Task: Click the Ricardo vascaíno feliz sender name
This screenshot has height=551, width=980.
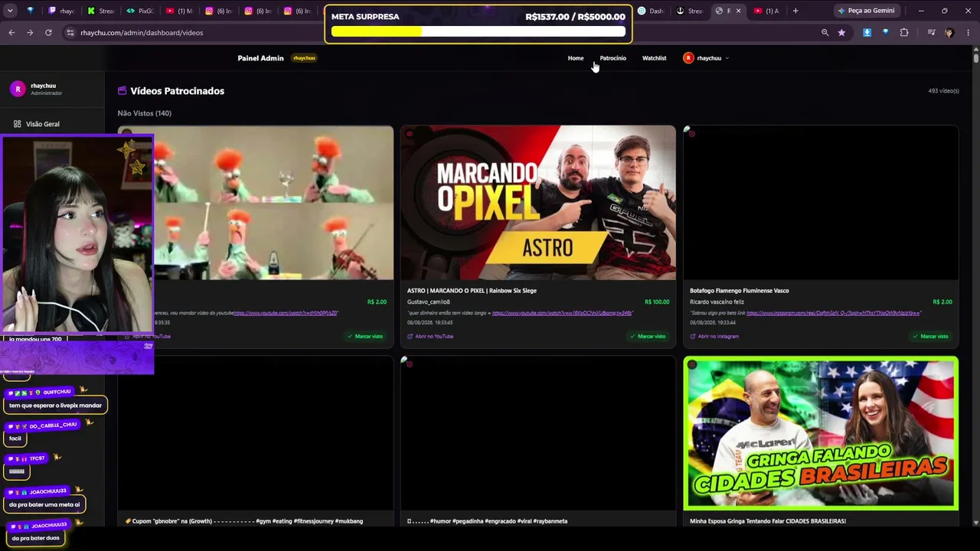Action: (717, 302)
